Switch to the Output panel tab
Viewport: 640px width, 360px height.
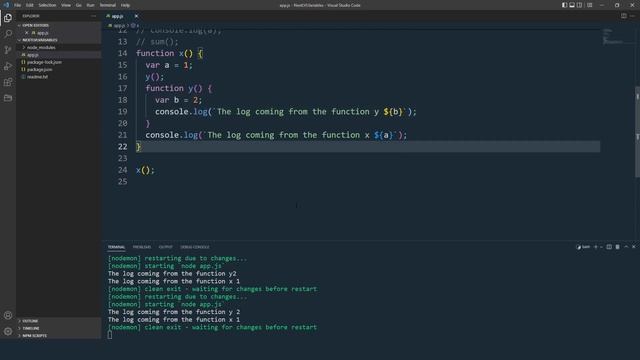[x=165, y=247]
